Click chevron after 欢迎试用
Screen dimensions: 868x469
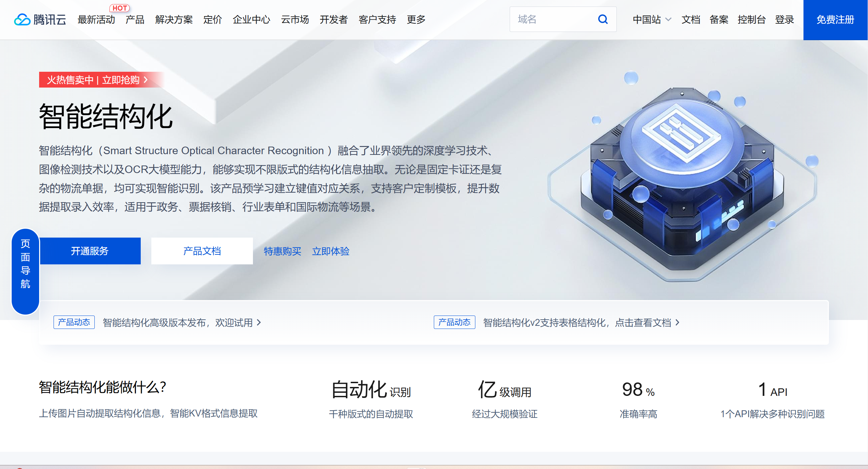pos(259,322)
